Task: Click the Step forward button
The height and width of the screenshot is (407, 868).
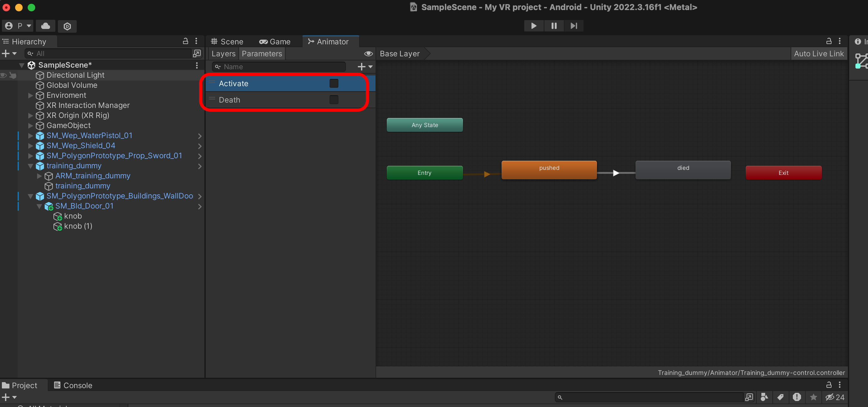Action: [574, 25]
